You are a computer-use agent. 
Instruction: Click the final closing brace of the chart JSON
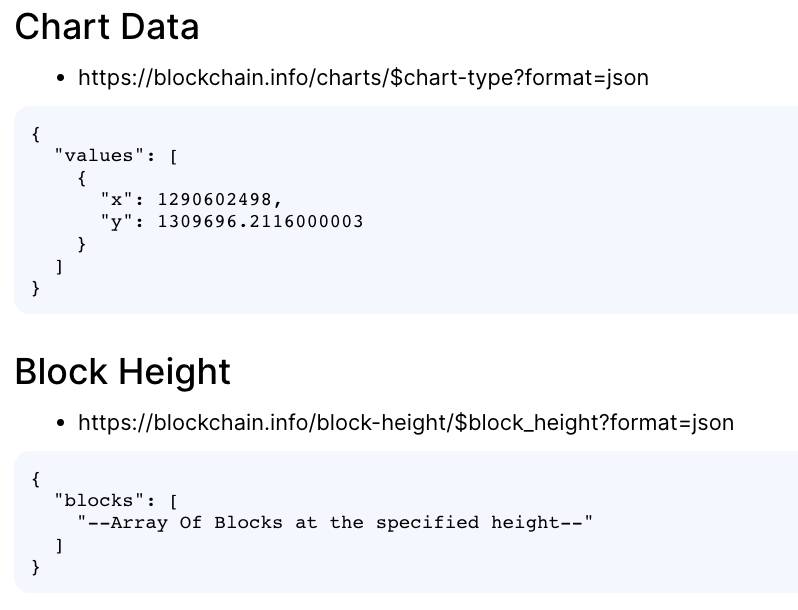click(x=35, y=288)
